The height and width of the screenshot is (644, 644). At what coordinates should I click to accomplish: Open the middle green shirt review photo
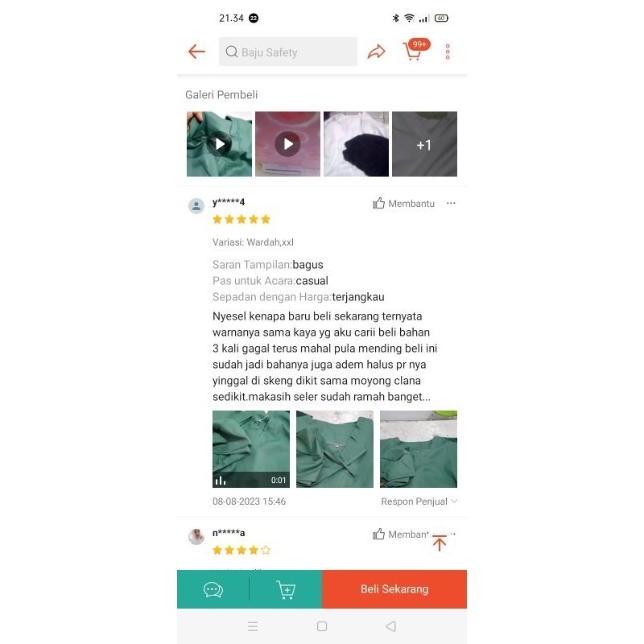(x=335, y=449)
